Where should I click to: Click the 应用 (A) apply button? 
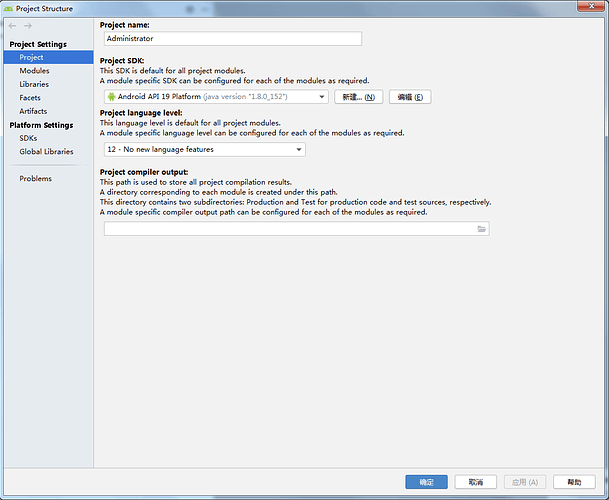click(525, 482)
